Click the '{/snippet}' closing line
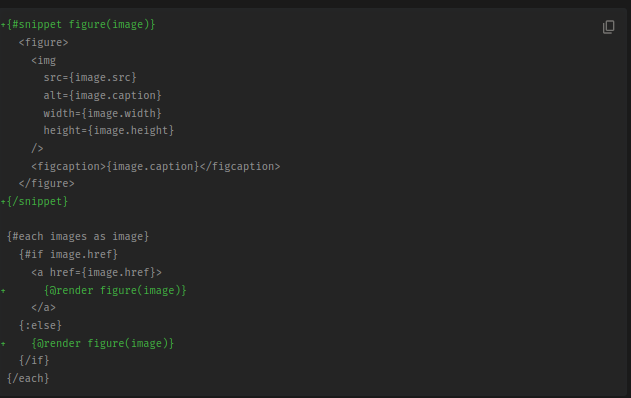 [37, 201]
